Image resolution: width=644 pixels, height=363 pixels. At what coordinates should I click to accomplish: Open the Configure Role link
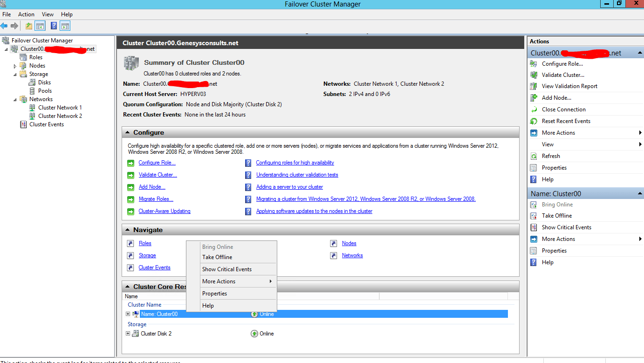[x=157, y=163]
